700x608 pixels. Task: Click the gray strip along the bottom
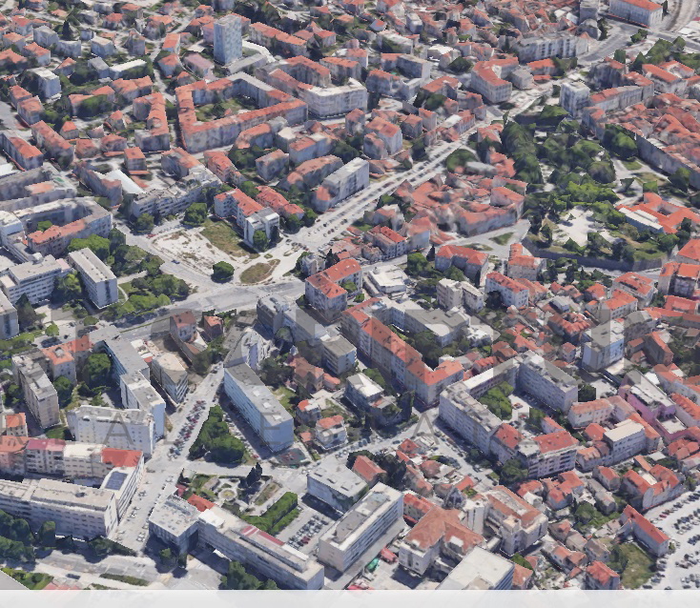point(350,599)
